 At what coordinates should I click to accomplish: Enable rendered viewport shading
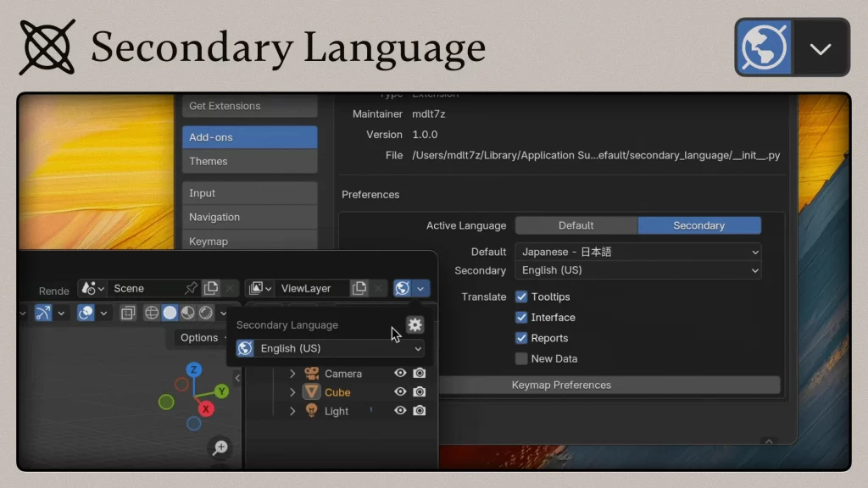(x=206, y=313)
